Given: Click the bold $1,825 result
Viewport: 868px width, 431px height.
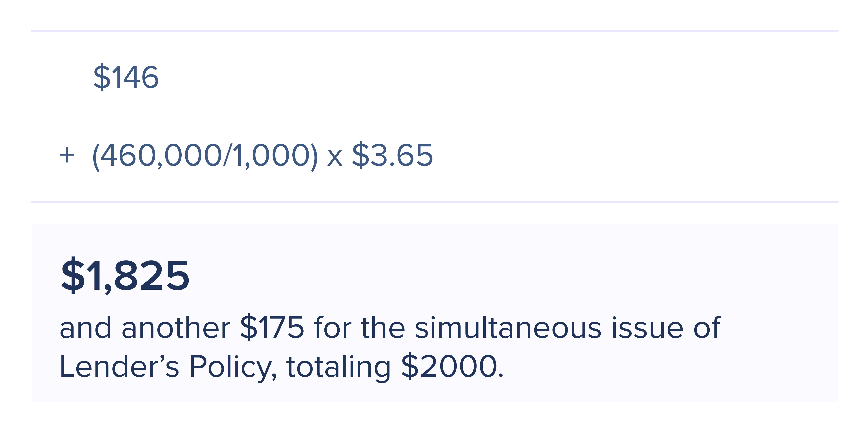Looking at the screenshot, I should click(125, 276).
